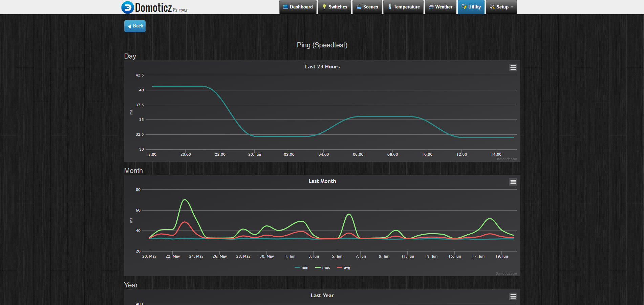The image size is (644, 305).
Task: Toggle the avg series in the legend
Action: [x=344, y=267]
